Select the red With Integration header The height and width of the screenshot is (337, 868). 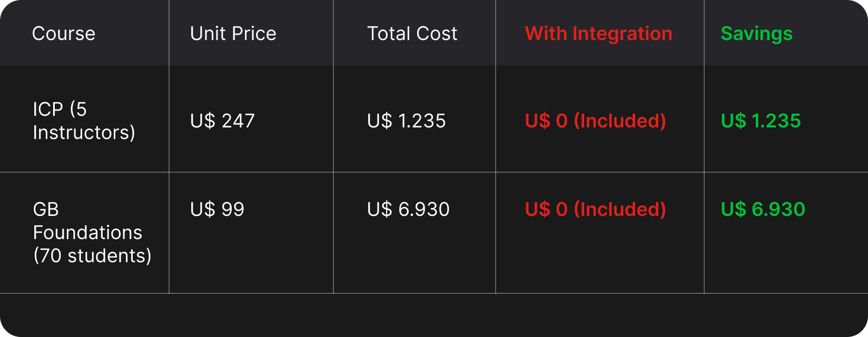(598, 34)
